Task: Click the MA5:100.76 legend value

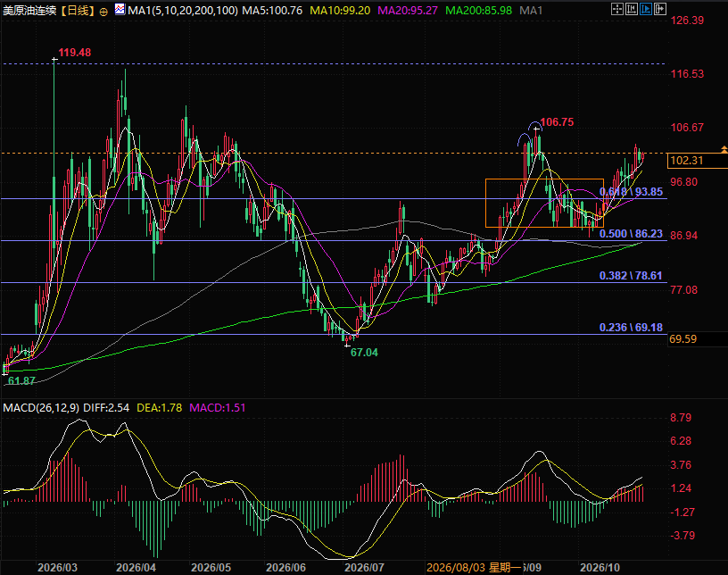Action: (x=272, y=10)
